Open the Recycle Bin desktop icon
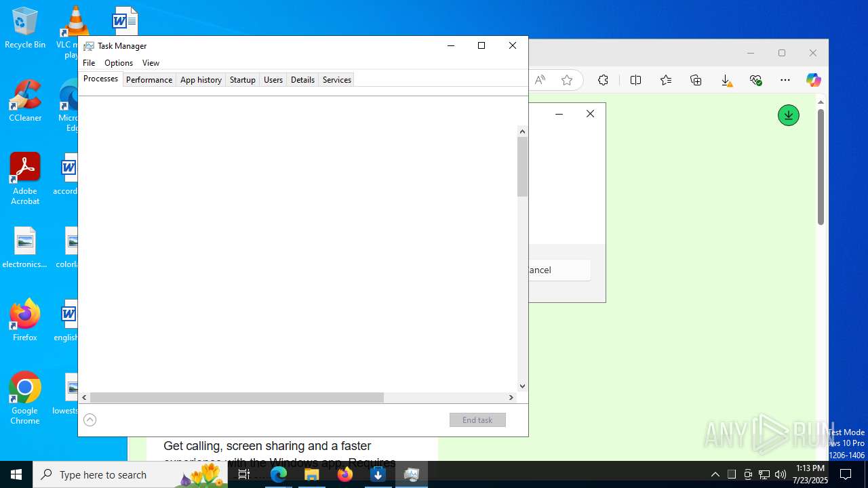The height and width of the screenshot is (488, 868). (25, 28)
